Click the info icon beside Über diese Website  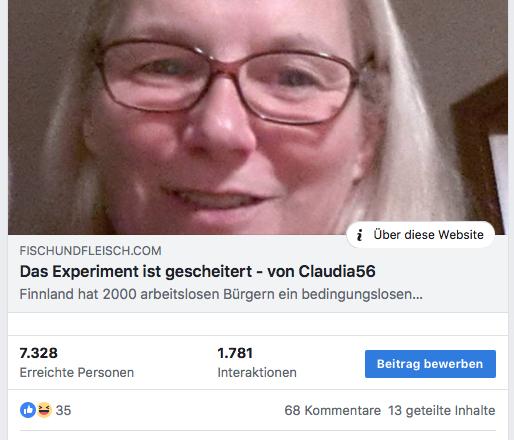tap(359, 235)
